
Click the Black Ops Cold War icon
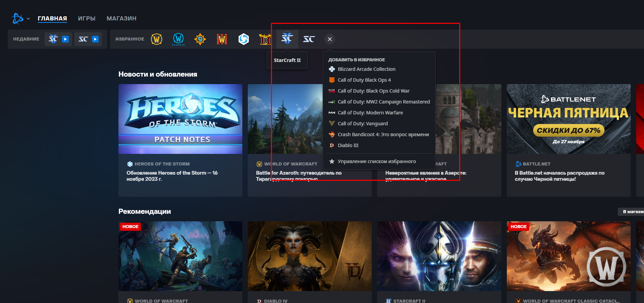pyautogui.click(x=332, y=91)
